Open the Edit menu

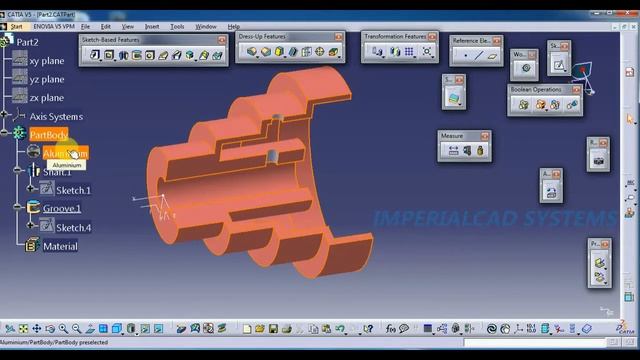106,27
